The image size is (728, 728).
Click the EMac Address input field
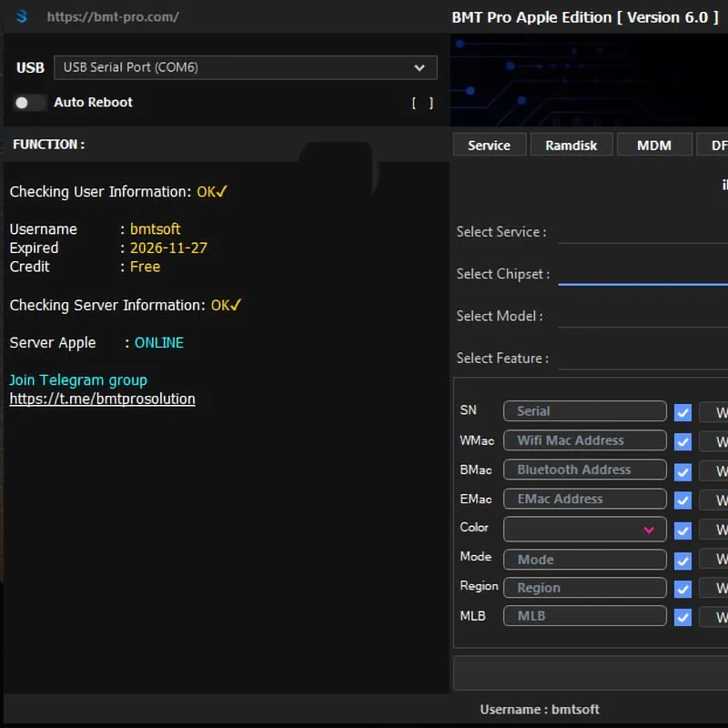pyautogui.click(x=585, y=499)
